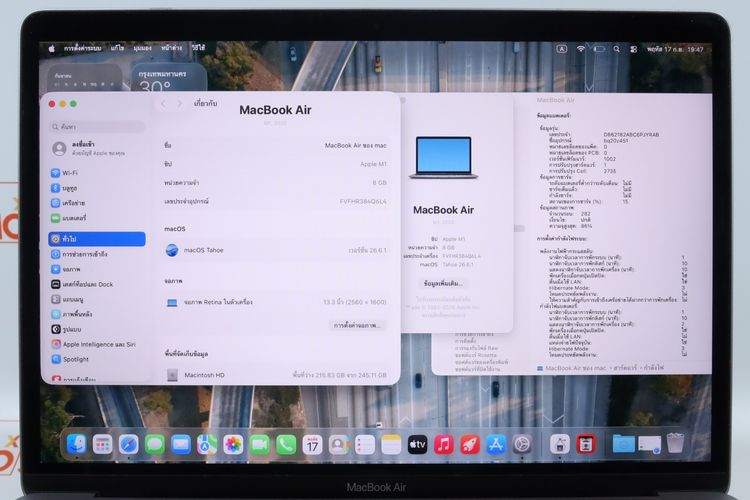Open the Trash in the Dock

coord(675,444)
